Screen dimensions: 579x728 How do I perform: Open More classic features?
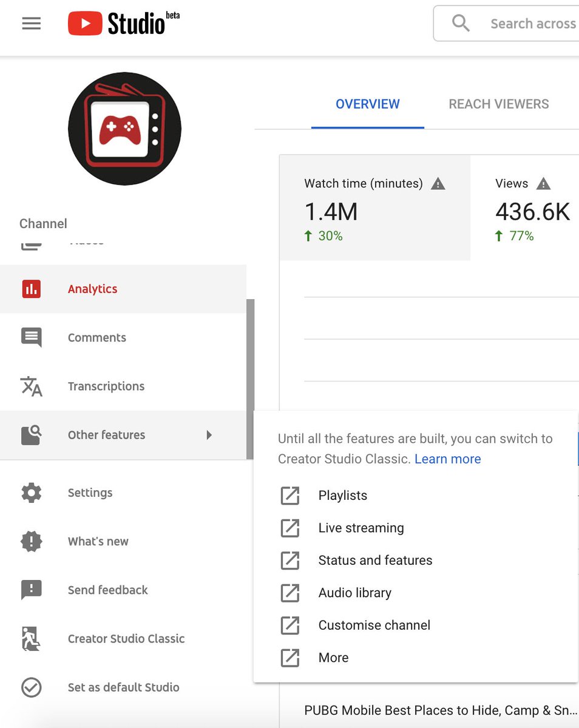pos(334,658)
